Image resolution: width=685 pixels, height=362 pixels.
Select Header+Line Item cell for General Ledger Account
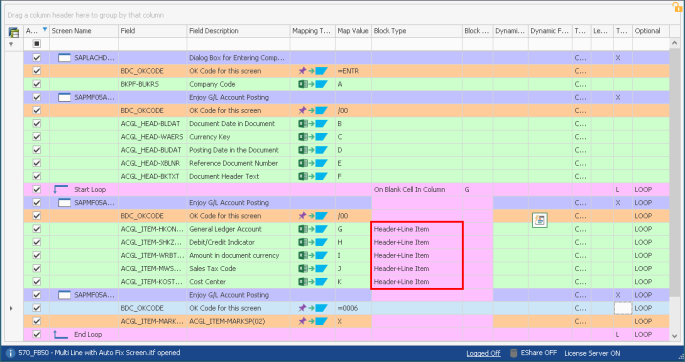(x=417, y=229)
